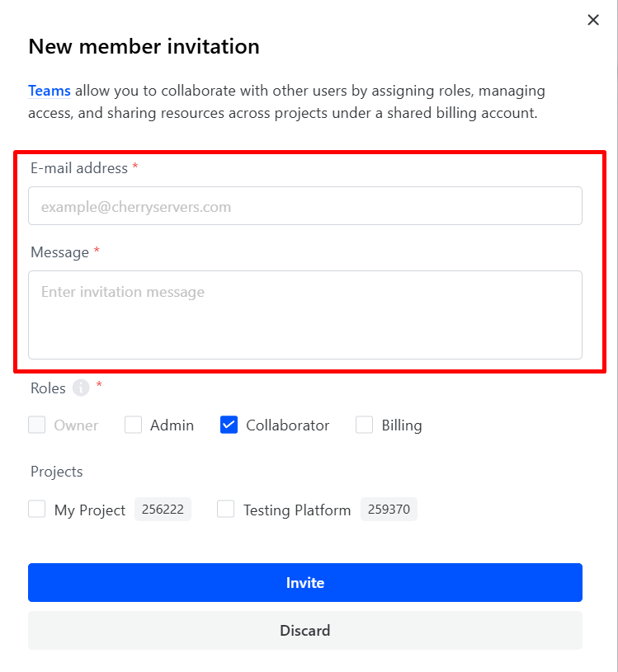618x672 pixels.
Task: Click the Roles section label
Action: [x=48, y=388]
